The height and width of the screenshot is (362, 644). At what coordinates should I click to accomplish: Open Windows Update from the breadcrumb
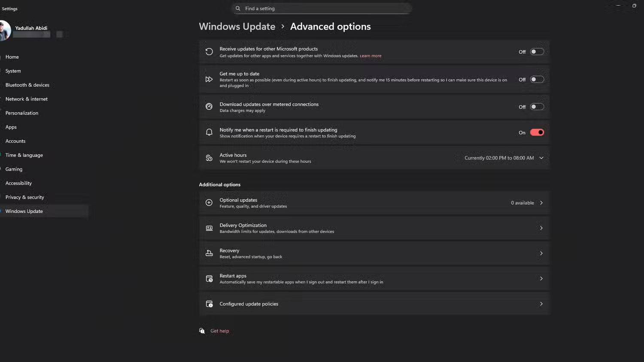(237, 26)
